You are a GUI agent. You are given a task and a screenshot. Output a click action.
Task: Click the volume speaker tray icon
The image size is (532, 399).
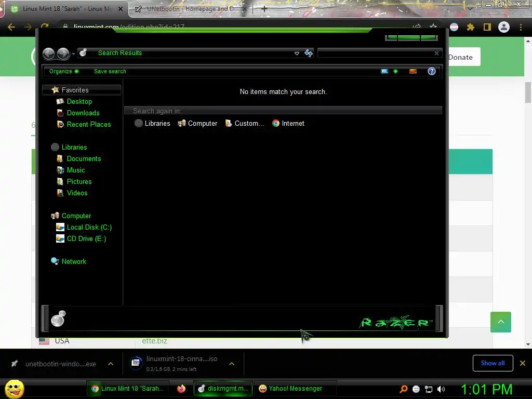pyautogui.click(x=441, y=389)
